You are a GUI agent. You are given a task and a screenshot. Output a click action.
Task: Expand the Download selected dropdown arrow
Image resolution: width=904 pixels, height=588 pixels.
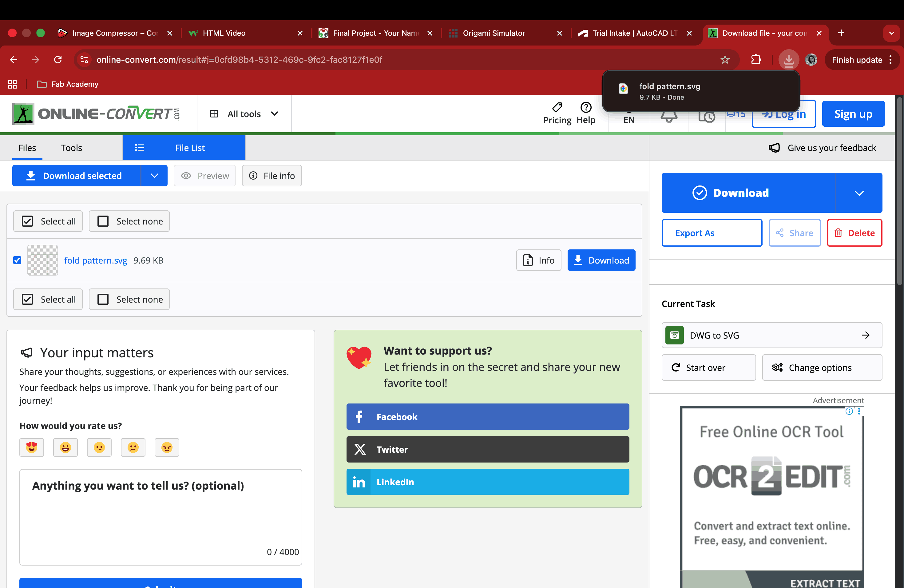[x=154, y=176]
